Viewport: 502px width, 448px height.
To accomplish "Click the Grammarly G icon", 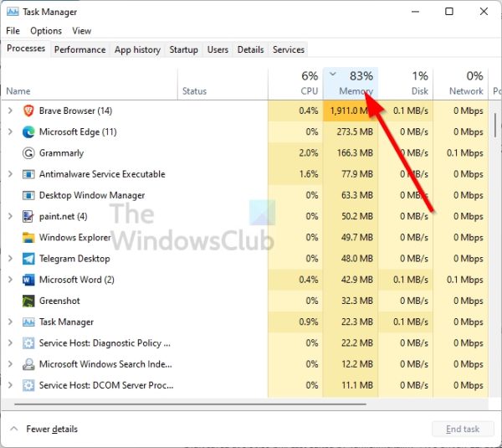I will point(28,153).
